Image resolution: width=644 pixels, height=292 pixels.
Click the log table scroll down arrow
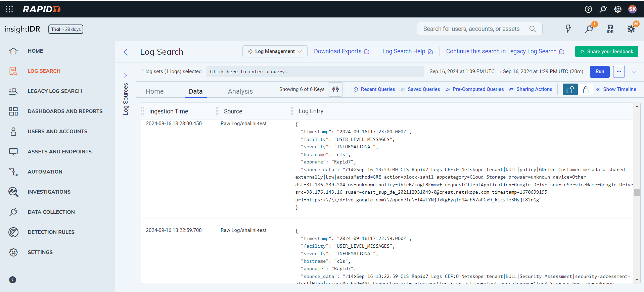pyautogui.click(x=637, y=280)
